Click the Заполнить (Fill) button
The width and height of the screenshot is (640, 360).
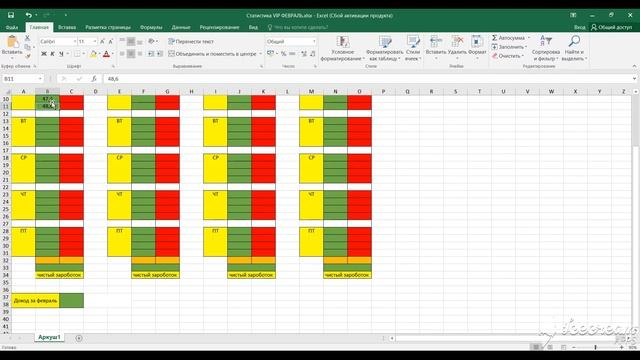[509, 47]
